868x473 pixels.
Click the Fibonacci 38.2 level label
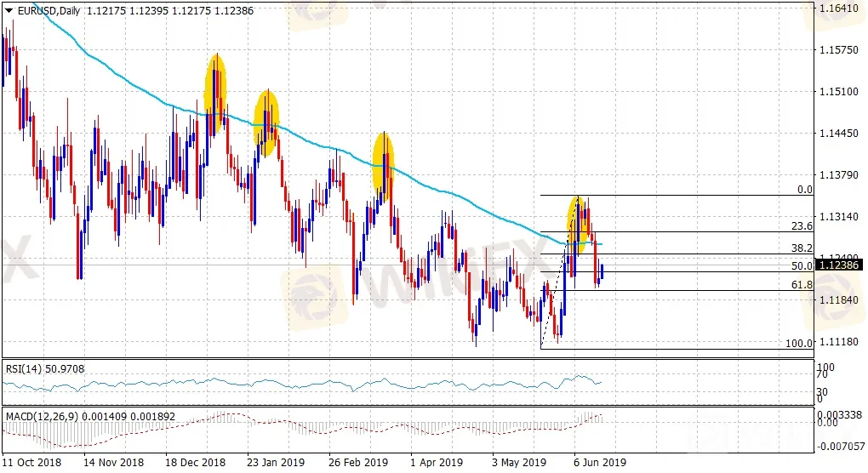[x=802, y=248]
